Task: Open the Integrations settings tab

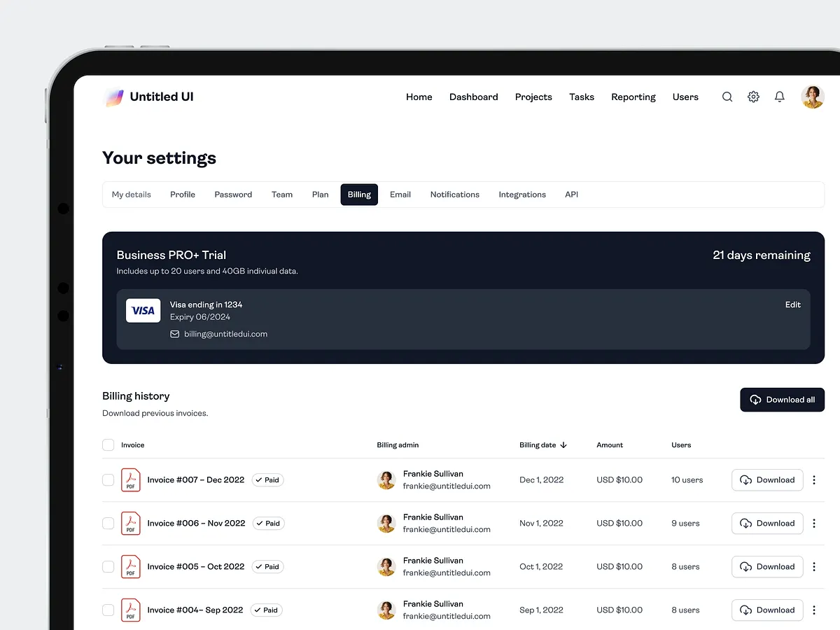Action: (x=522, y=194)
